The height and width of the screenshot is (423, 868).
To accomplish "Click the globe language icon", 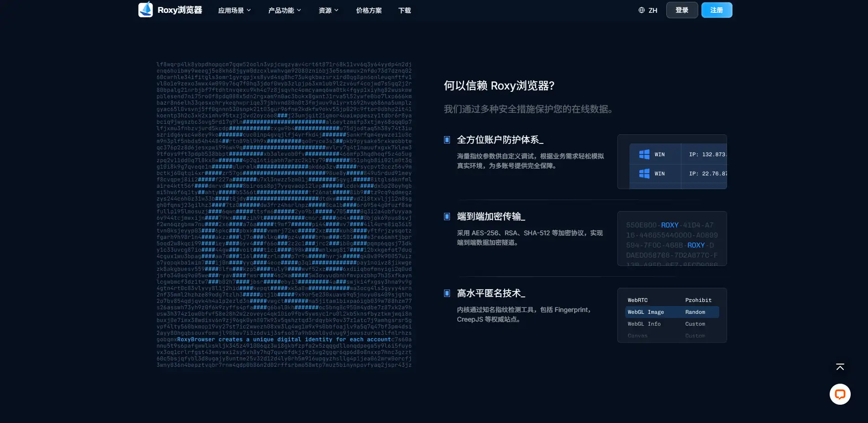I will [x=642, y=10].
